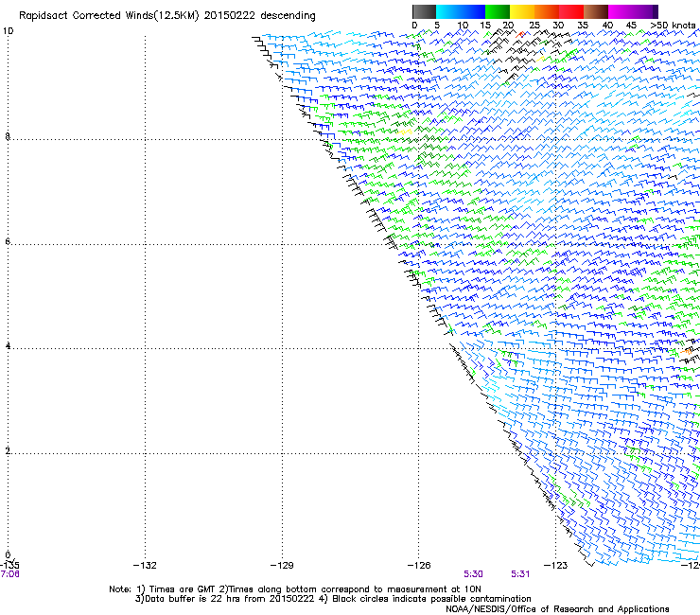Click the purple 7:08 time label

pos(9,574)
